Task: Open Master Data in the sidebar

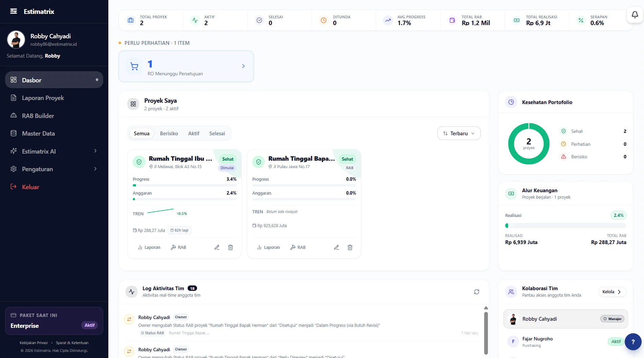Action: click(x=54, y=133)
